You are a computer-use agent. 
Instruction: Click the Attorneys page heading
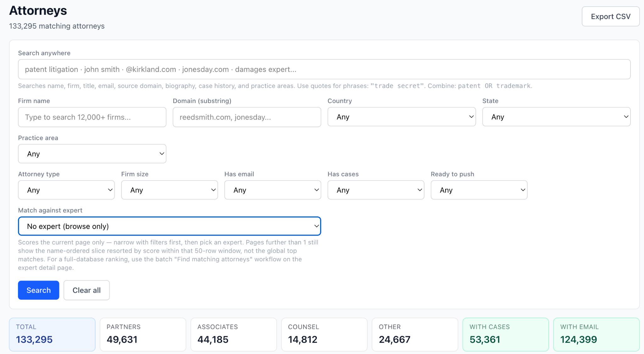(x=38, y=11)
